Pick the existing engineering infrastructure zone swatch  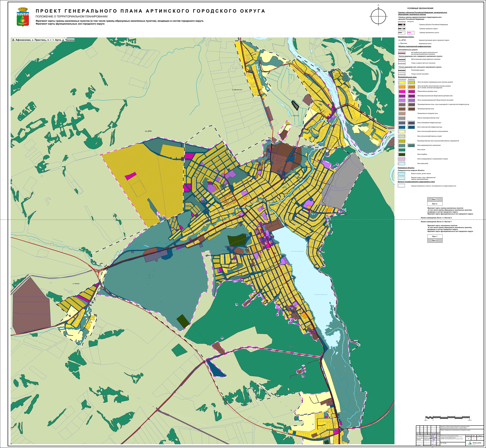[402, 123]
